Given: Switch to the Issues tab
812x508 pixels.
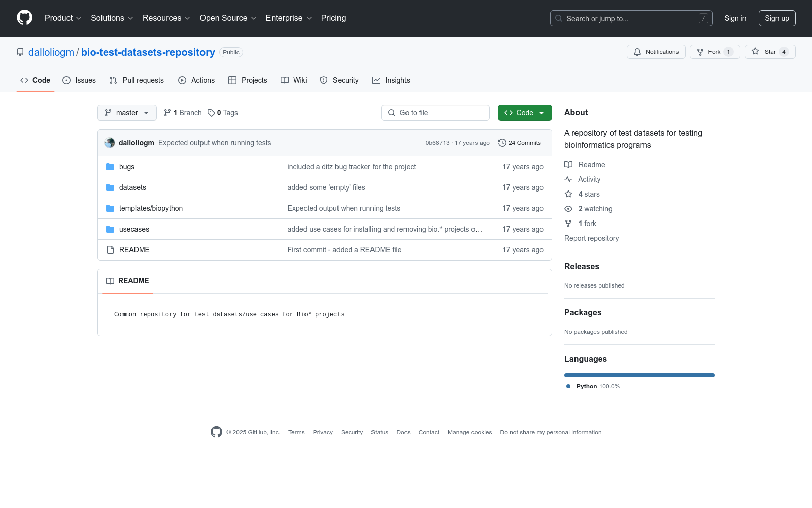Looking at the screenshot, I should 79,80.
